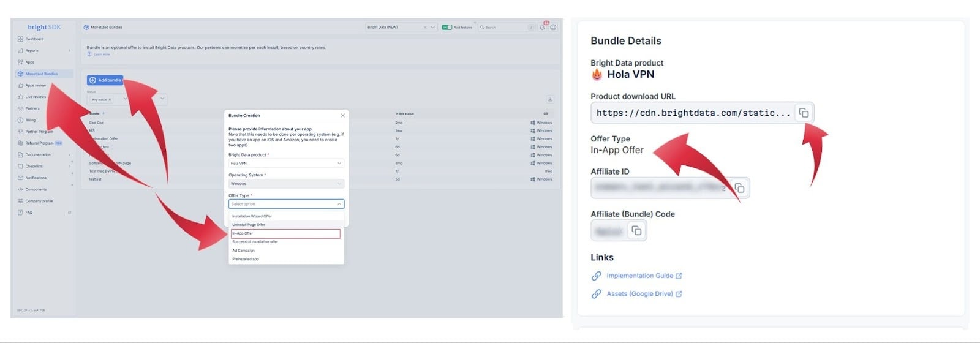Open Partner Program sidebar item
Viewport: 980px width, 343px height.
[39, 132]
